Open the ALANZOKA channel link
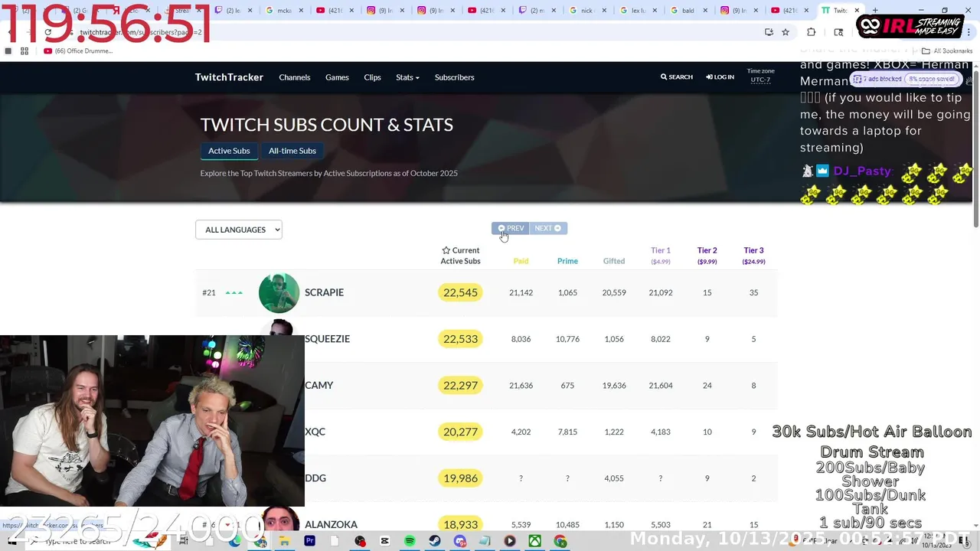 pos(331,524)
